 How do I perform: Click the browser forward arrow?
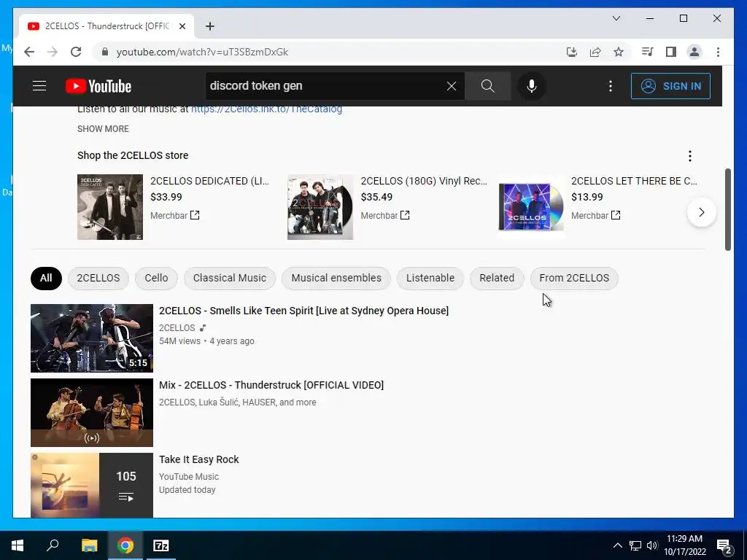[x=53, y=52]
